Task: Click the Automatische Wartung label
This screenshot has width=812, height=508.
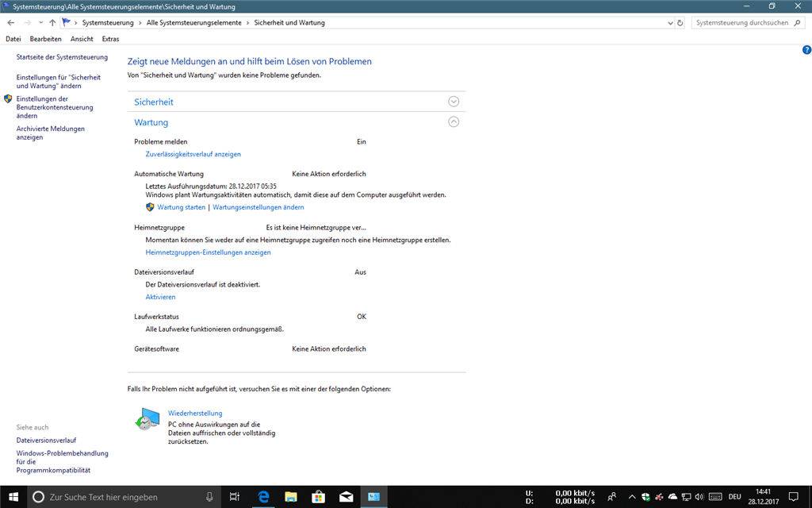Action: 169,174
